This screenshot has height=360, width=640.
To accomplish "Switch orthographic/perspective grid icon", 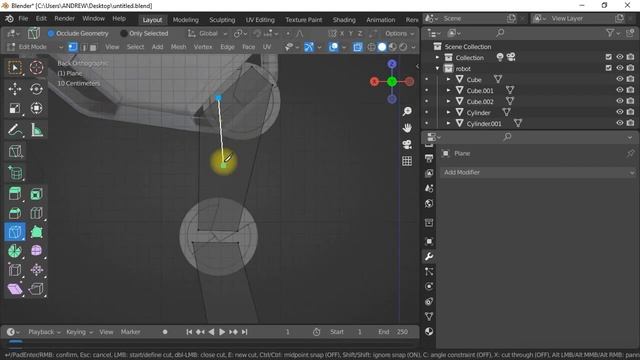I will (407, 161).
